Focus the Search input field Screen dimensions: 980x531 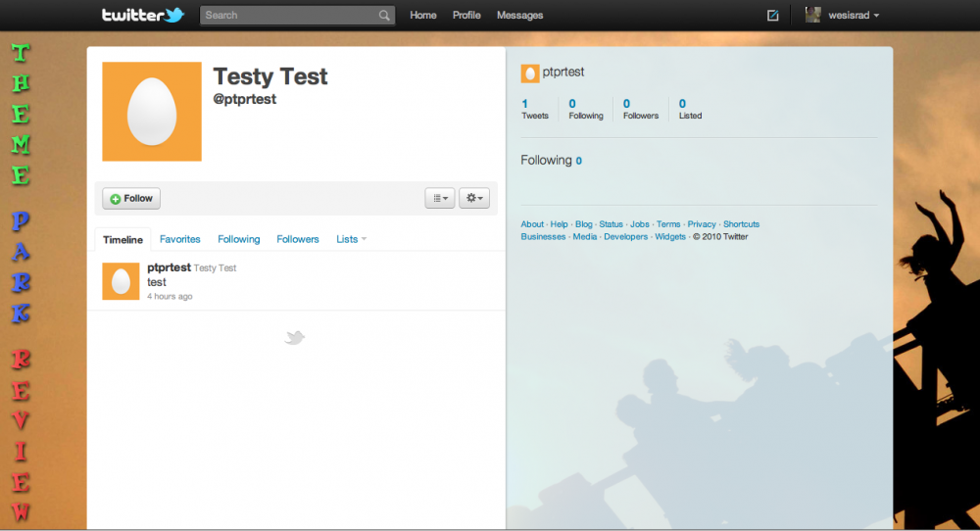(289, 16)
